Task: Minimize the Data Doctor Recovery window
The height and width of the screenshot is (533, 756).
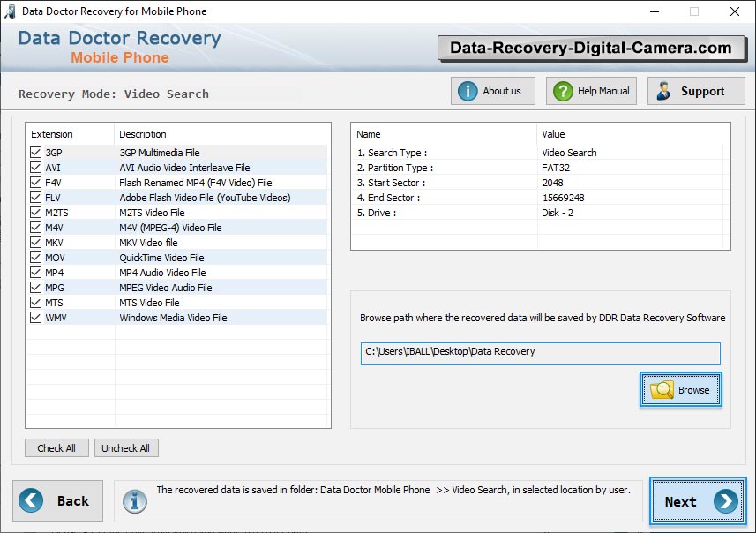Action: tap(655, 11)
